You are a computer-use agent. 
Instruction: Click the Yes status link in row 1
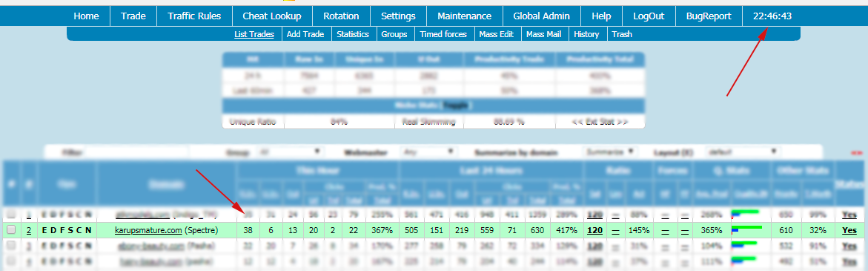849,215
